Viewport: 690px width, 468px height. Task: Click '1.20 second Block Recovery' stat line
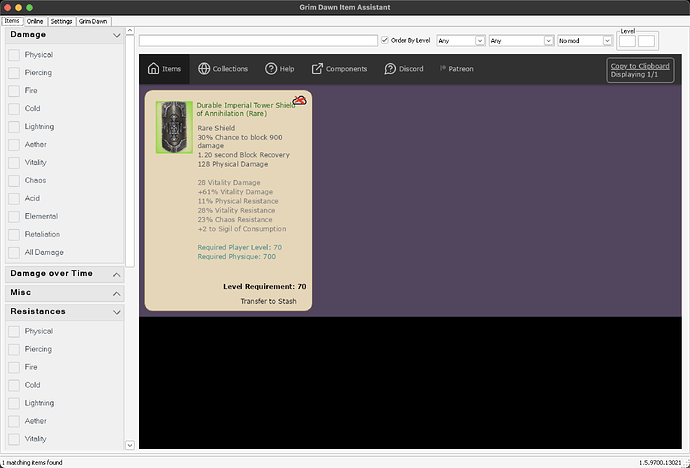(x=243, y=155)
